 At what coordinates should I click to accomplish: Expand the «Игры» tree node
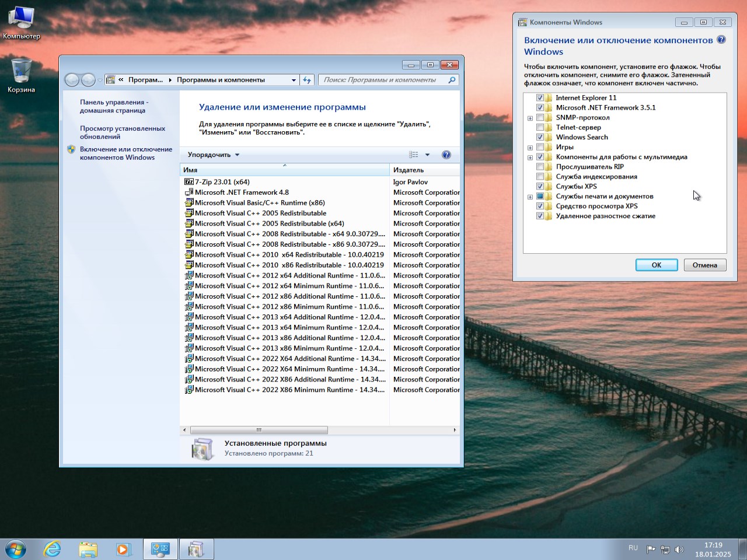[530, 147]
